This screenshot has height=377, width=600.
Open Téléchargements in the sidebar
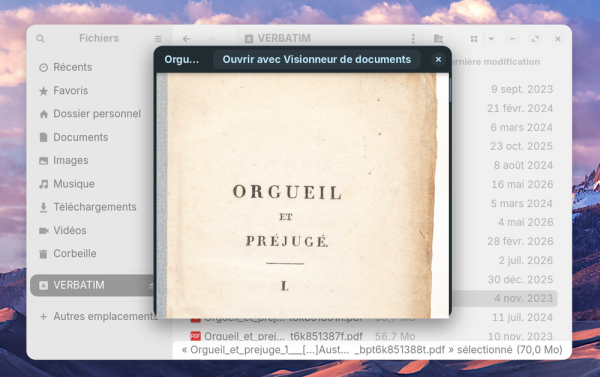(x=91, y=207)
